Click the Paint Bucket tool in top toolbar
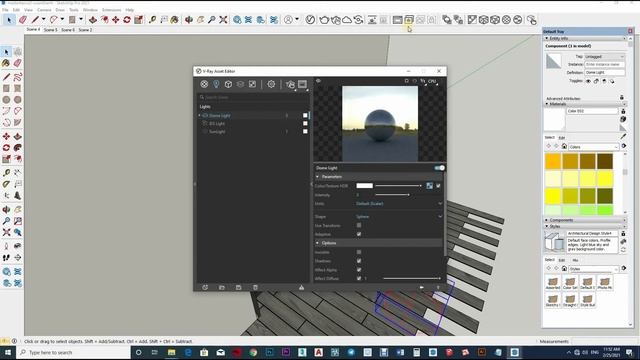The width and height of the screenshot is (640, 360). pyautogui.click(x=175, y=20)
